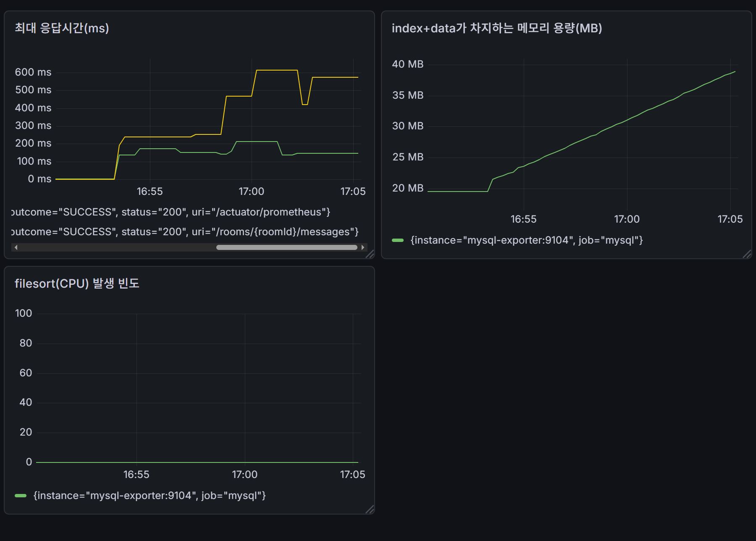Toggle the /actuator/prometheus legend series
Image resolution: width=756 pixels, height=541 pixels.
point(171,212)
